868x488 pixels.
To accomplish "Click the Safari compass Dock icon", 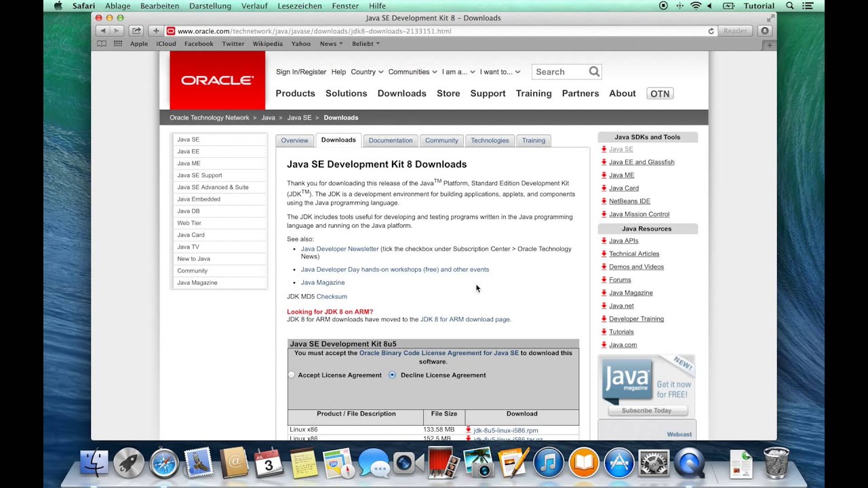I will point(163,464).
